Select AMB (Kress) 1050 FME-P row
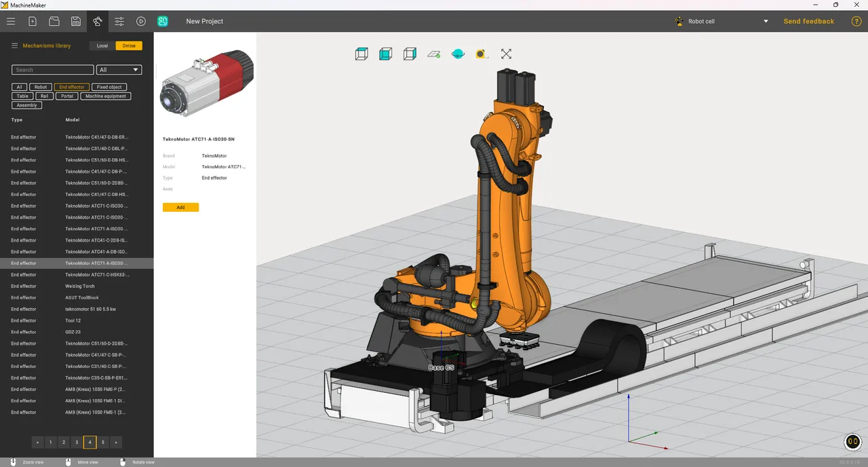868x467 pixels. 77,389
